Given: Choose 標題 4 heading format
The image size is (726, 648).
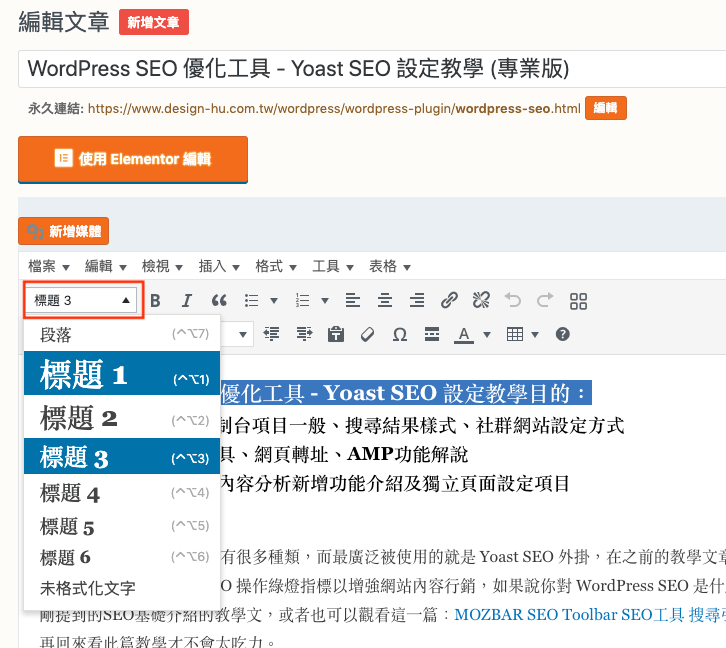Looking at the screenshot, I should (122, 492).
